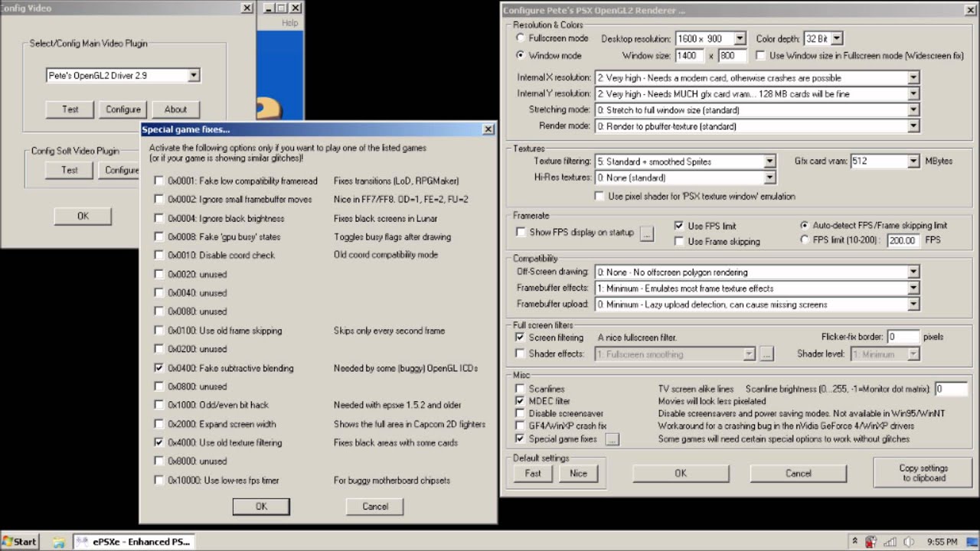The height and width of the screenshot is (551, 980).
Task: Click Cancel in Special game fixes dialog
Action: click(374, 507)
